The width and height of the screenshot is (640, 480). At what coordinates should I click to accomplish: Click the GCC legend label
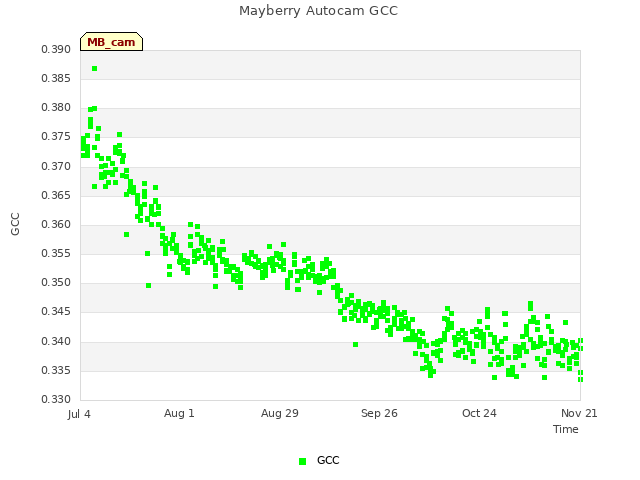coord(328,460)
